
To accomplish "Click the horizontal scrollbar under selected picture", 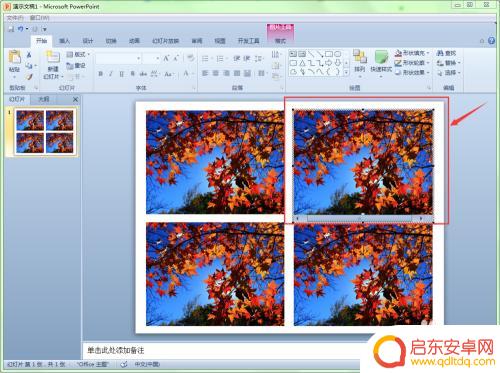I will [363, 219].
